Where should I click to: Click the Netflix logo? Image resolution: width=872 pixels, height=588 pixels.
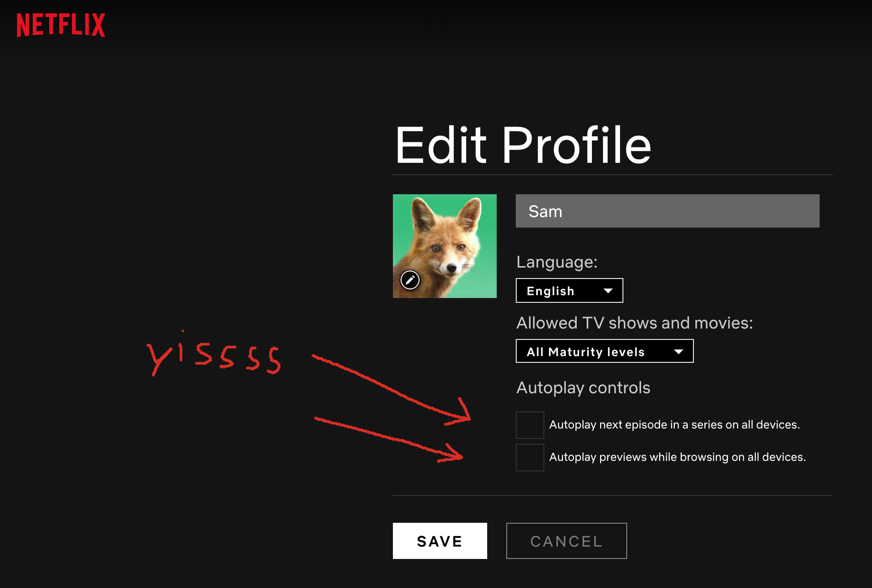point(61,25)
